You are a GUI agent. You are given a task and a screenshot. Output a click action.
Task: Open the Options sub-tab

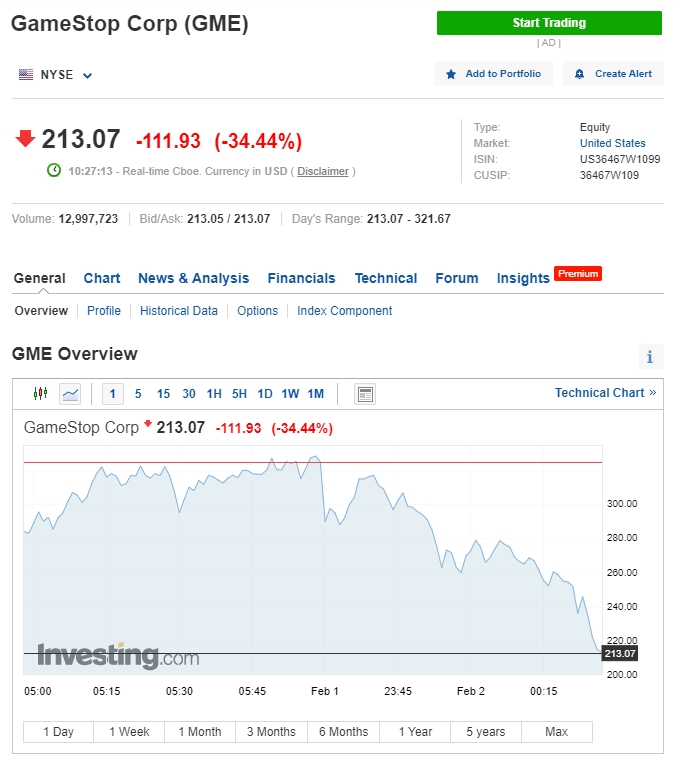tap(257, 311)
